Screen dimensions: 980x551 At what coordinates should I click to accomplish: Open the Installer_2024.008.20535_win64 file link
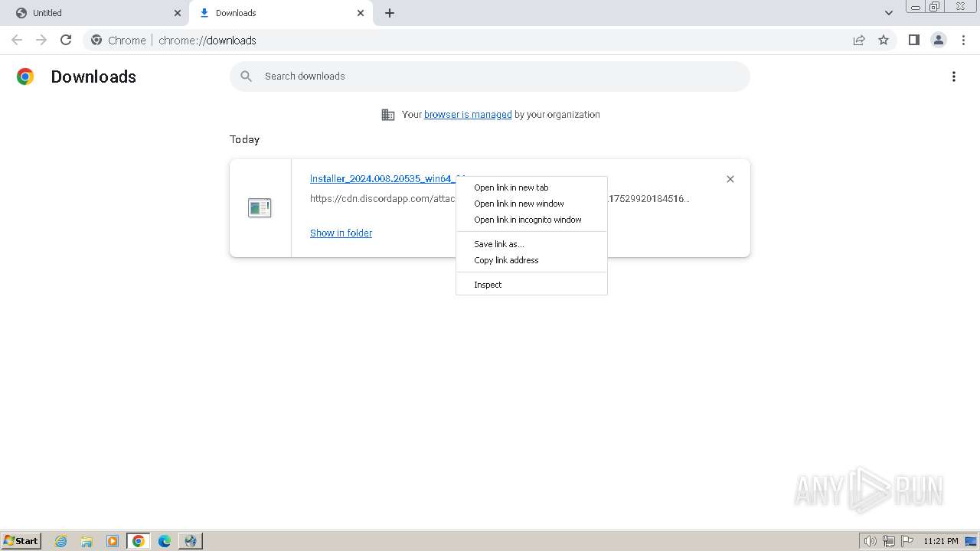[x=383, y=178]
